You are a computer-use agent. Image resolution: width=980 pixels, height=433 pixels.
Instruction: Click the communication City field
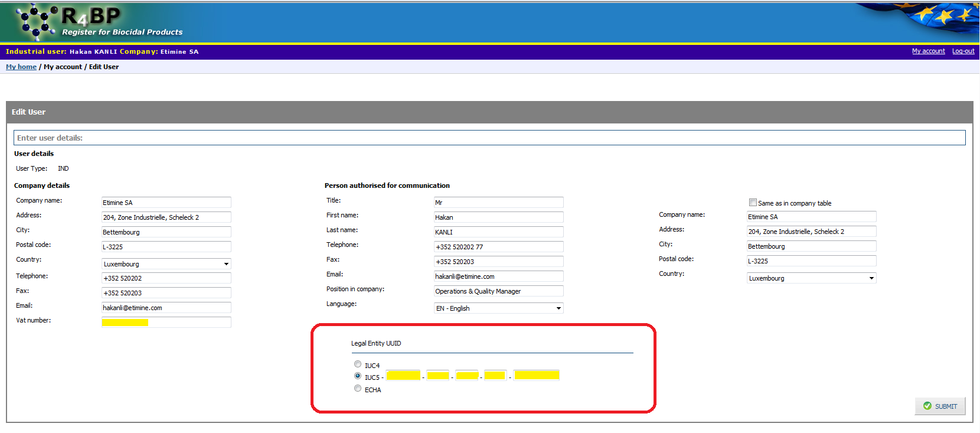tap(812, 246)
